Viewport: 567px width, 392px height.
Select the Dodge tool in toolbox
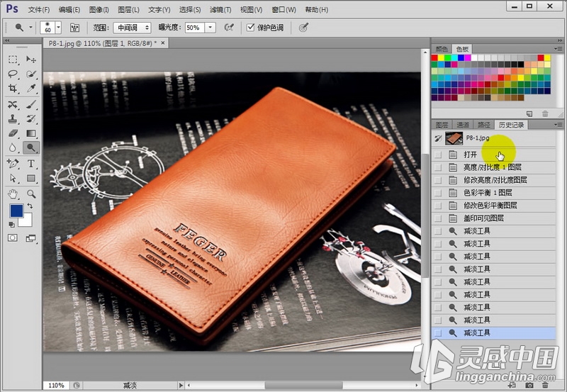click(x=31, y=147)
